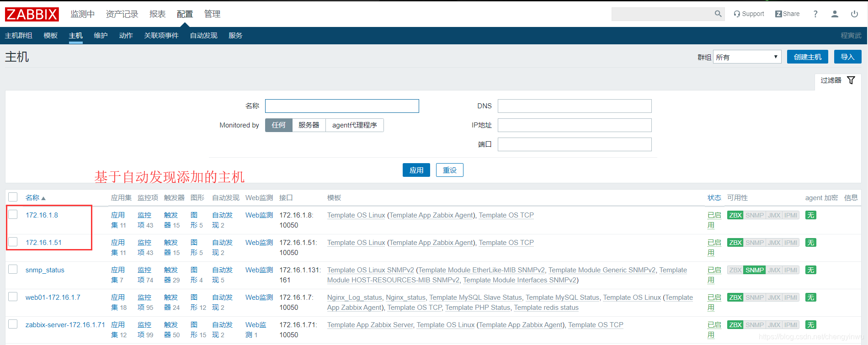Switch to 主机 submenu
This screenshot has width=868, height=345.
point(76,36)
